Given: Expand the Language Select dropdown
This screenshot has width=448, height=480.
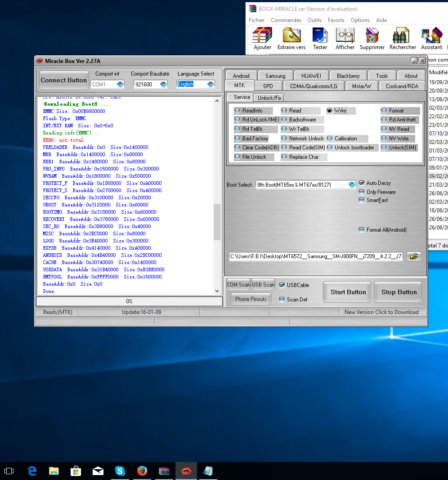Looking at the screenshot, I should point(211,84).
